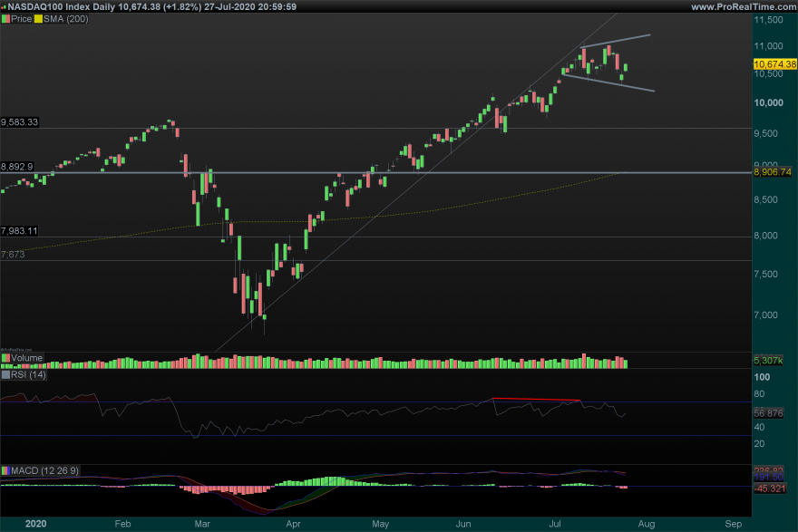Click the RSI 20 scale label
Screen dimensions: 798x532
click(x=759, y=443)
